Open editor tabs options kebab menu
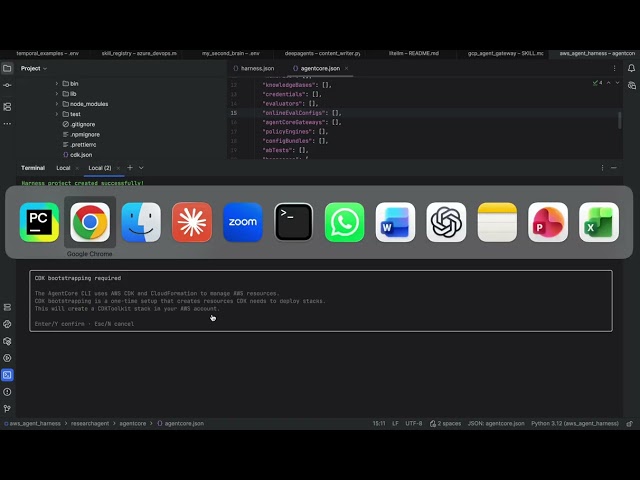640x480 pixels. 614,69
